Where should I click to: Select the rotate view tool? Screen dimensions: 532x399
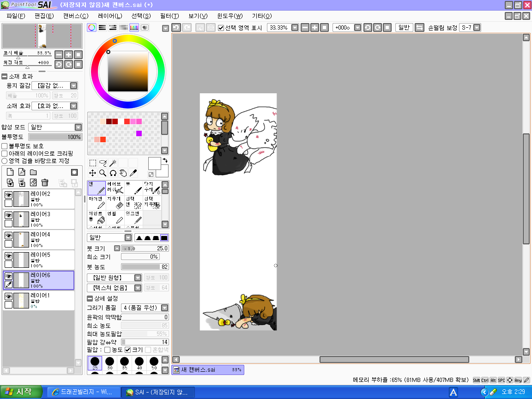pos(113,173)
